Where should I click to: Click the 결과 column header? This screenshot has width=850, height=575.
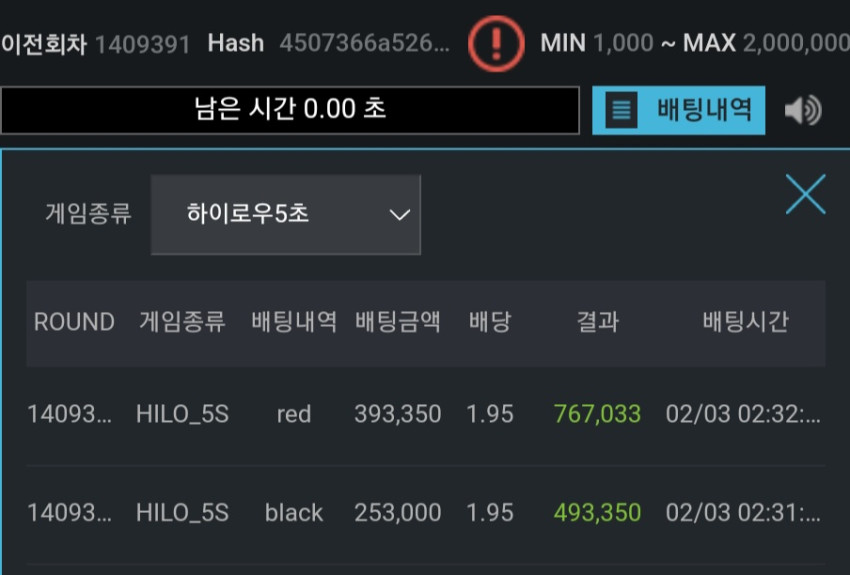pos(597,322)
